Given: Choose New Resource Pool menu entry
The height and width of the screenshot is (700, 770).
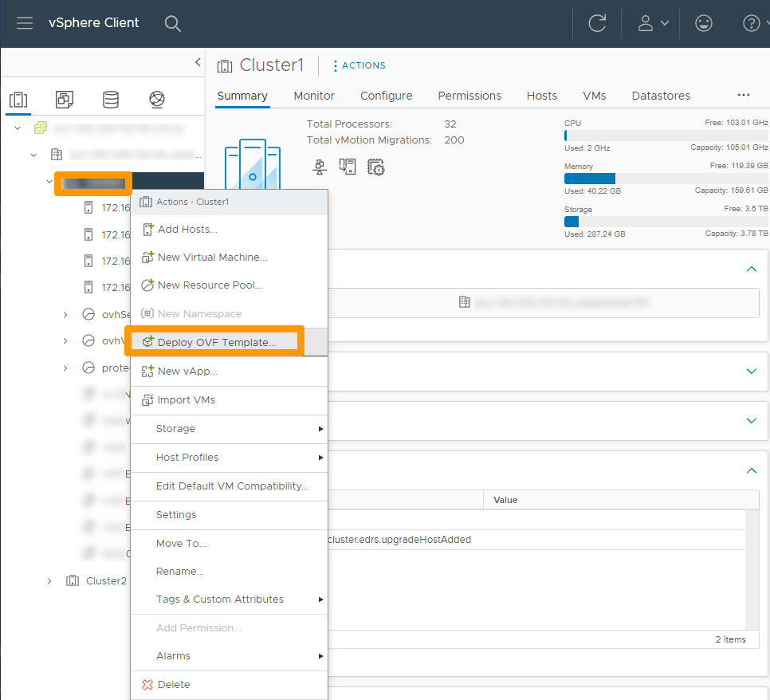Looking at the screenshot, I should 230,285.
